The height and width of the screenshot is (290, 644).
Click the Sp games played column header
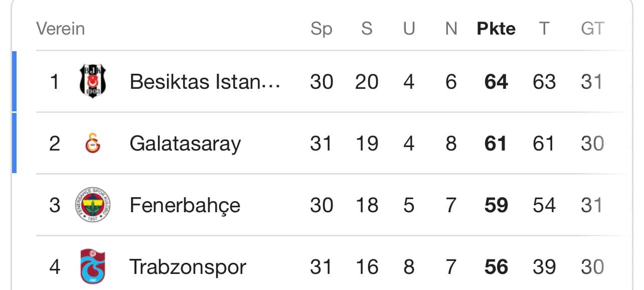tap(321, 29)
